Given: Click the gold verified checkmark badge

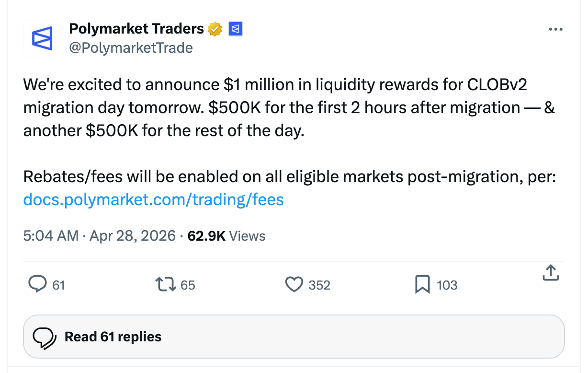Looking at the screenshot, I should pyautogui.click(x=215, y=29).
